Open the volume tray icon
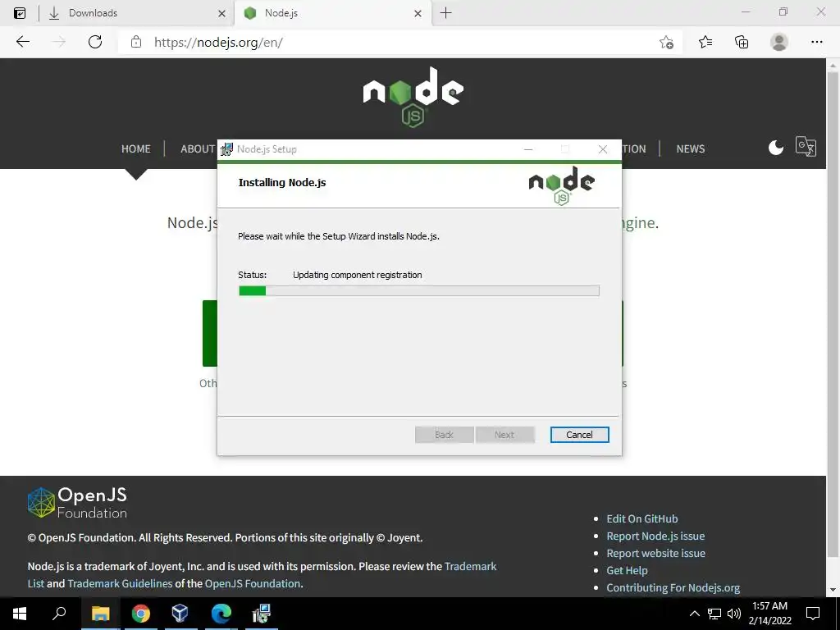Image resolution: width=840 pixels, height=630 pixels. pos(734,614)
